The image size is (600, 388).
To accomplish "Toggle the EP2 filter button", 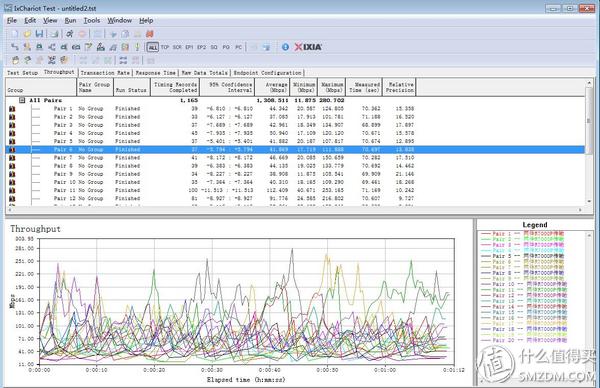I will coord(201,47).
